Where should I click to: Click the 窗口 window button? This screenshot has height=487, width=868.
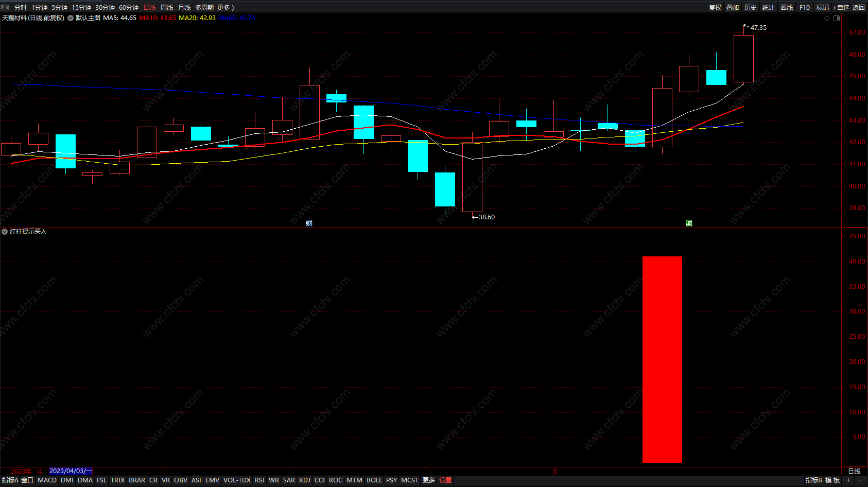27,480
